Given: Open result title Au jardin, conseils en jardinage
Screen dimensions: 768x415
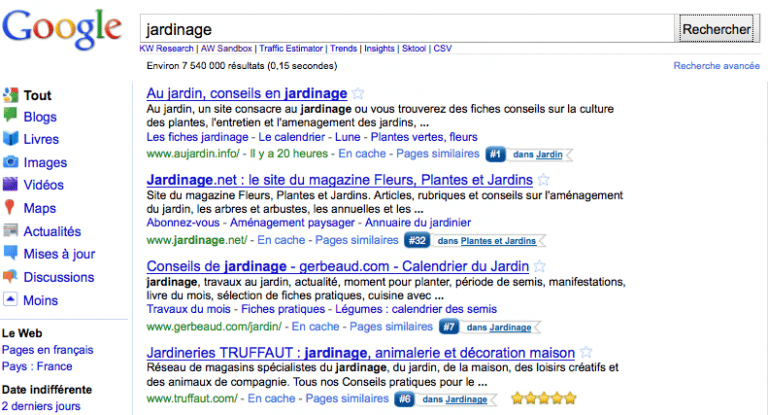Looking at the screenshot, I should point(247,93).
